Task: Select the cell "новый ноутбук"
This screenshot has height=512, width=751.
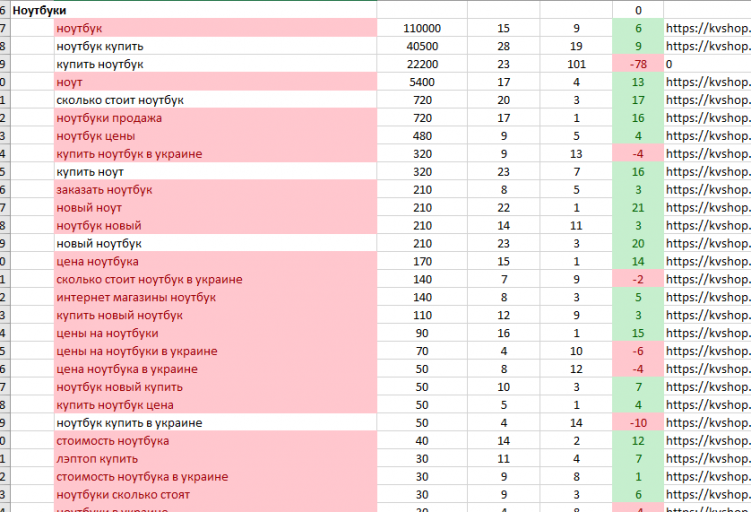Action: [216, 243]
